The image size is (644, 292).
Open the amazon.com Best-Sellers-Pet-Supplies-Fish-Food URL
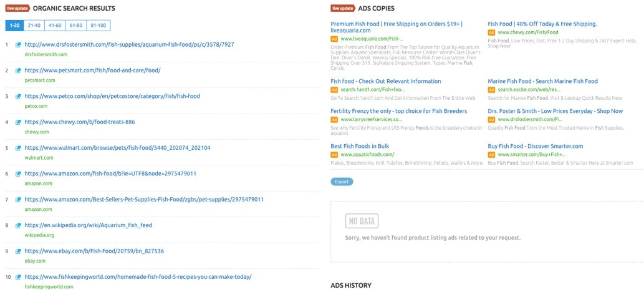[x=144, y=200]
